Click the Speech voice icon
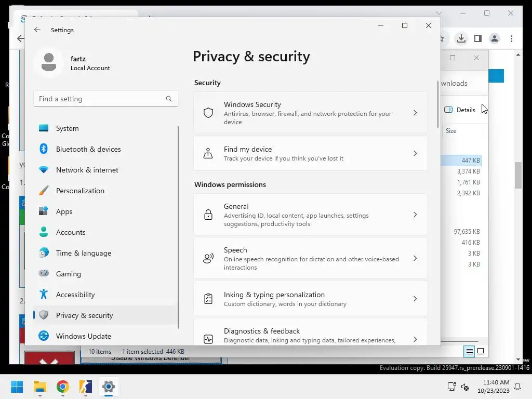The width and height of the screenshot is (532, 399). point(208,258)
